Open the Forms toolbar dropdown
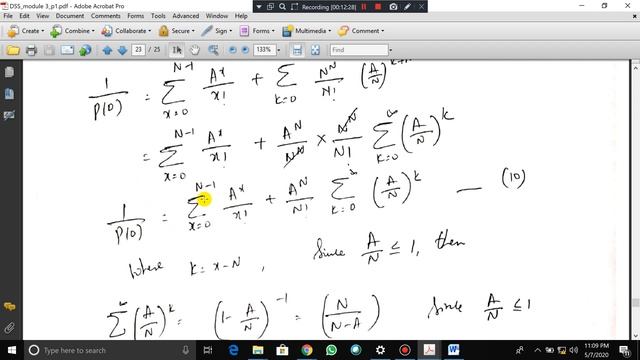This screenshot has width=640, height=360. (x=257, y=31)
